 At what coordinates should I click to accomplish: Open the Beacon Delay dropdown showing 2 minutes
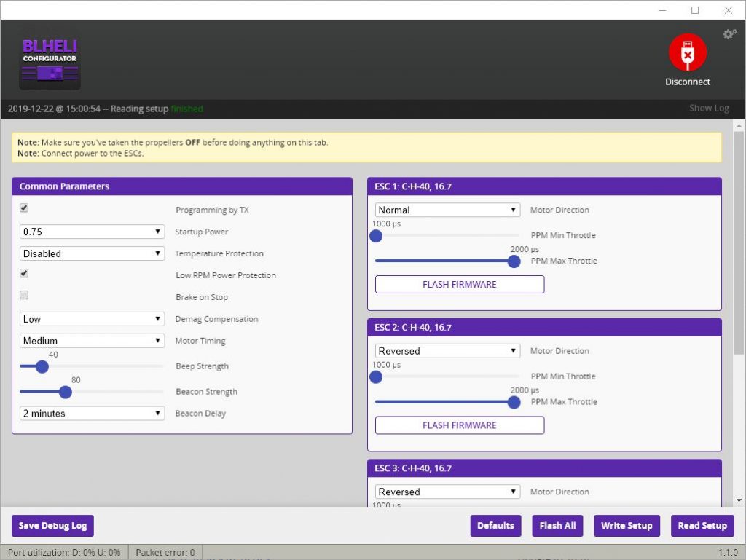coord(92,413)
